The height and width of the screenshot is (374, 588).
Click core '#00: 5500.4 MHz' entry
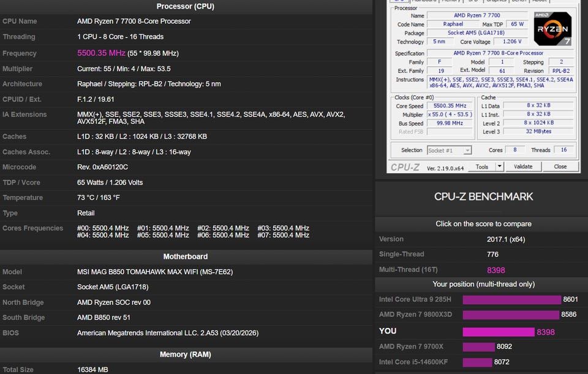tap(103, 228)
